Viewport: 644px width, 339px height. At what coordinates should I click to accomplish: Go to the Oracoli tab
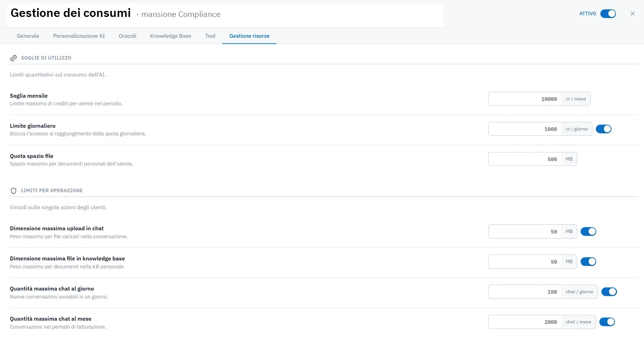(128, 36)
